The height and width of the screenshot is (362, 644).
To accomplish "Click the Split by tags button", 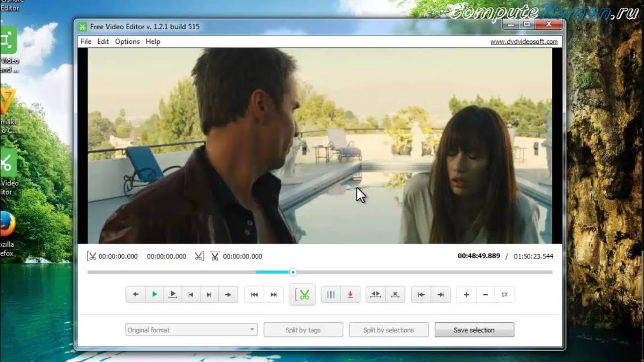I will 303,330.
